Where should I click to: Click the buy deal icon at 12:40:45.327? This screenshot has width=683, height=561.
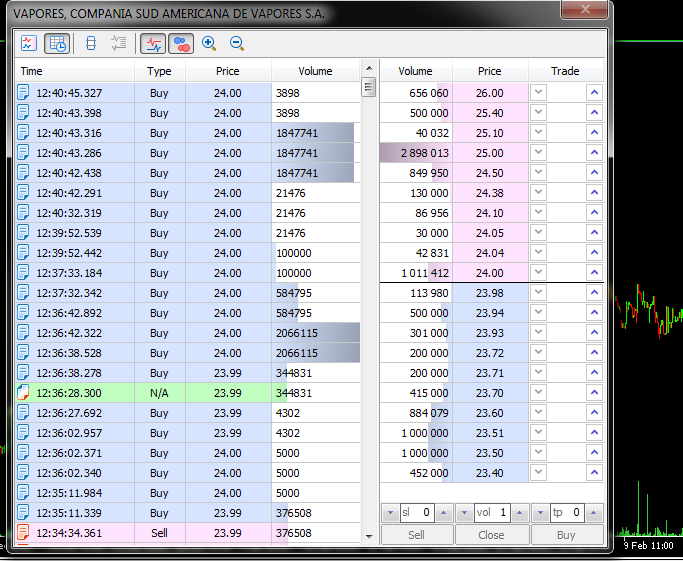(x=25, y=93)
